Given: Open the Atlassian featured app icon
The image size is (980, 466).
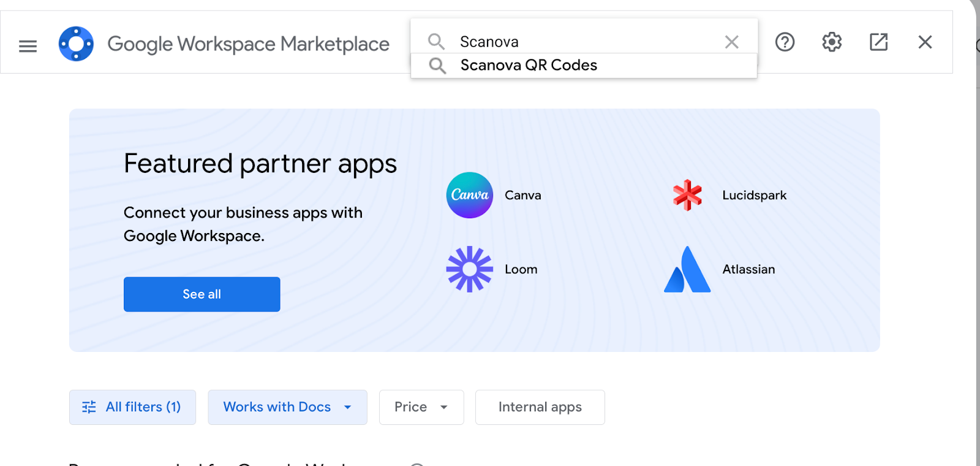Looking at the screenshot, I should (x=687, y=270).
